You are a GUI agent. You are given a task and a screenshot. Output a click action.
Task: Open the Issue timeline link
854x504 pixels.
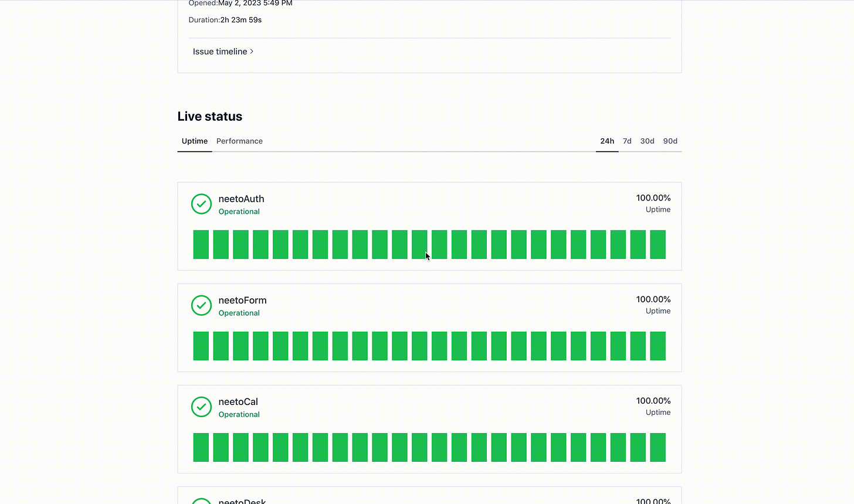coord(223,52)
